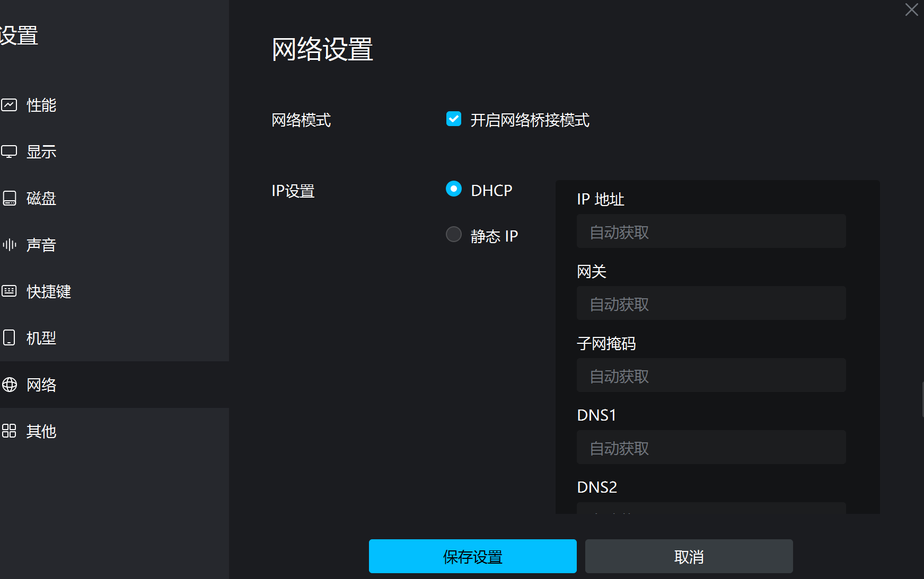This screenshot has height=579, width=924.
Task: Click the 网络设置 heading text
Action: [x=322, y=49]
